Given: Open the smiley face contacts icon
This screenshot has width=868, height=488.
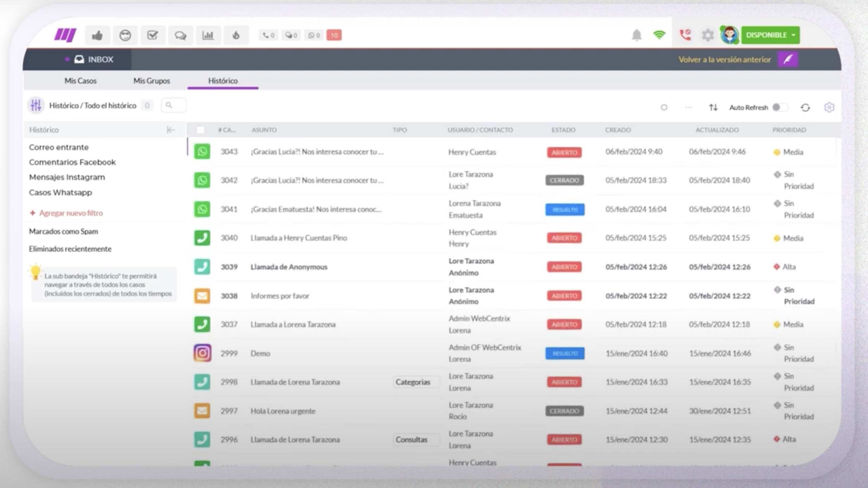Looking at the screenshot, I should tap(125, 35).
